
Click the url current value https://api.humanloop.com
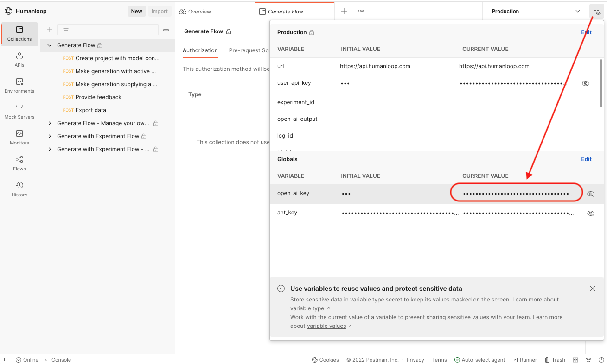pos(494,66)
